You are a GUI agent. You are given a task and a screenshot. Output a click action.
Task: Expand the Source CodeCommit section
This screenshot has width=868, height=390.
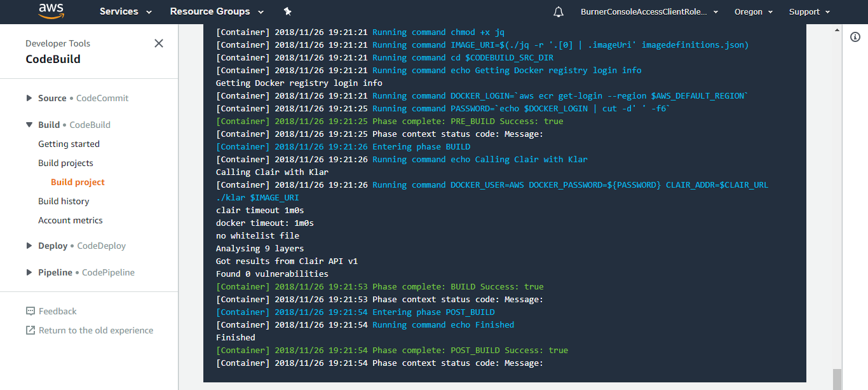click(77, 98)
